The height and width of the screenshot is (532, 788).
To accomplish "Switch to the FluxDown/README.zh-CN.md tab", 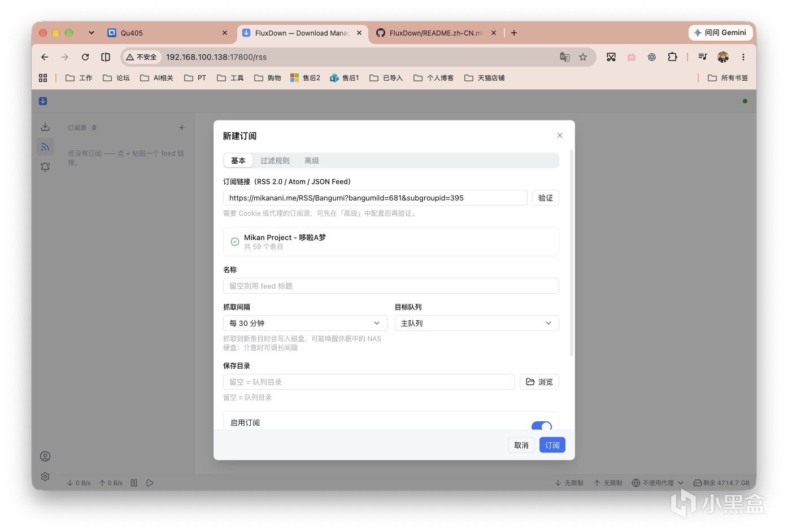I will pyautogui.click(x=436, y=33).
